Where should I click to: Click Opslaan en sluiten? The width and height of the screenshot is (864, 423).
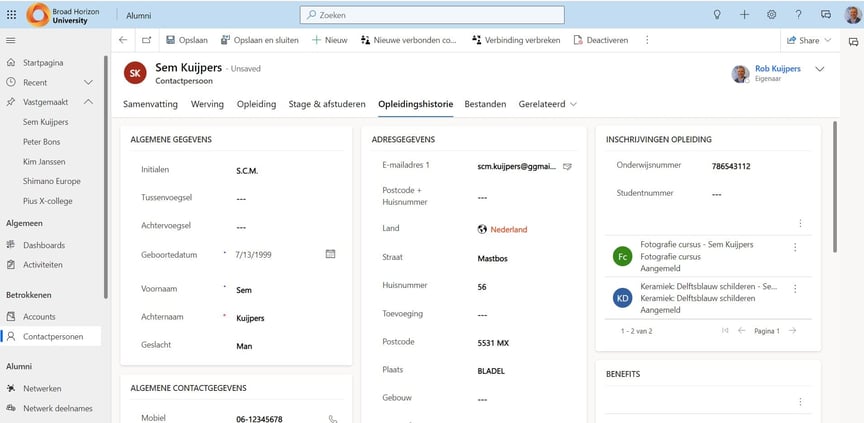click(260, 40)
